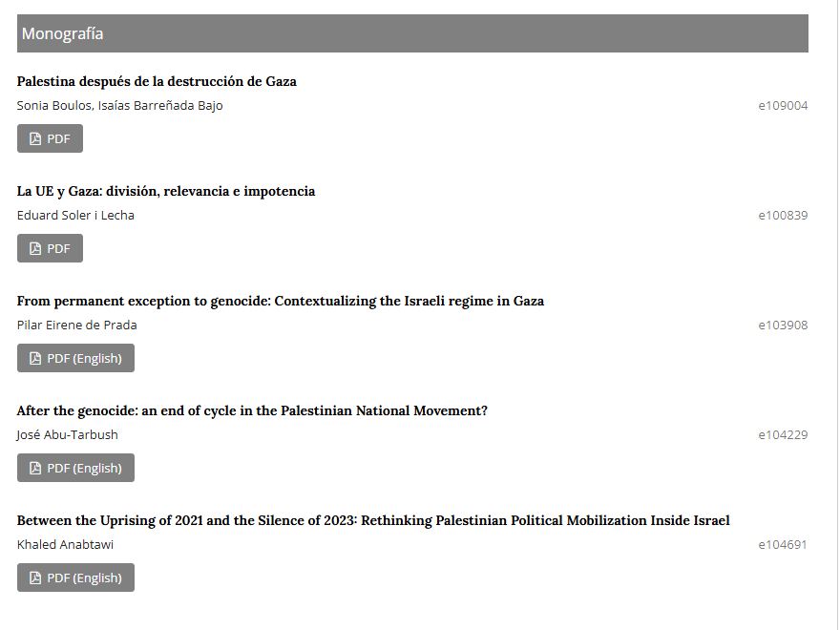Image resolution: width=840 pixels, height=630 pixels.
Task: Click PDF icon for Pilar Eirene de Prada article
Action: tap(35, 358)
